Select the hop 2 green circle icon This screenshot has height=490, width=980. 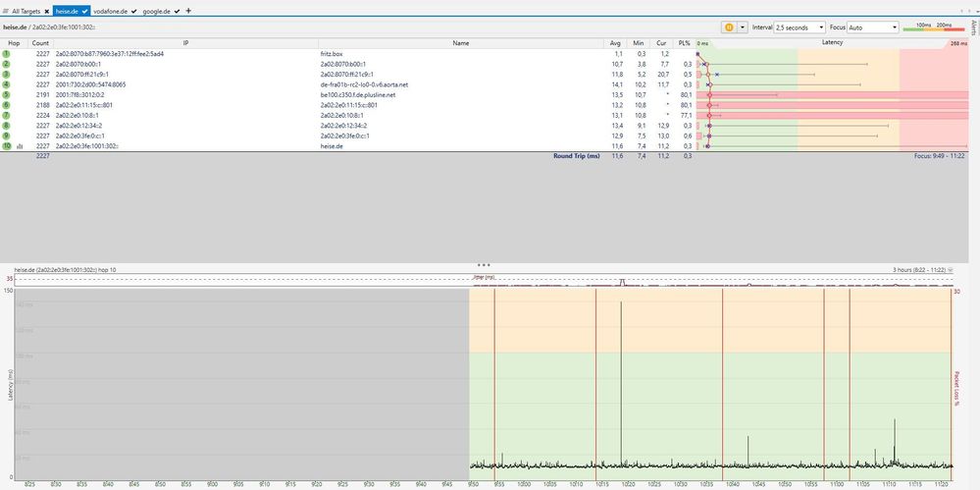[6, 65]
